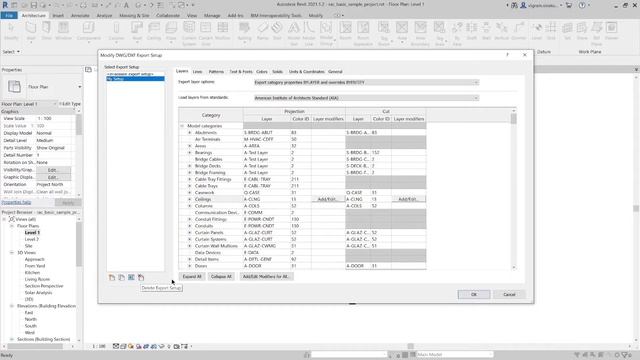Click Add/Edit for Ceilings projection modifiers

click(327, 199)
